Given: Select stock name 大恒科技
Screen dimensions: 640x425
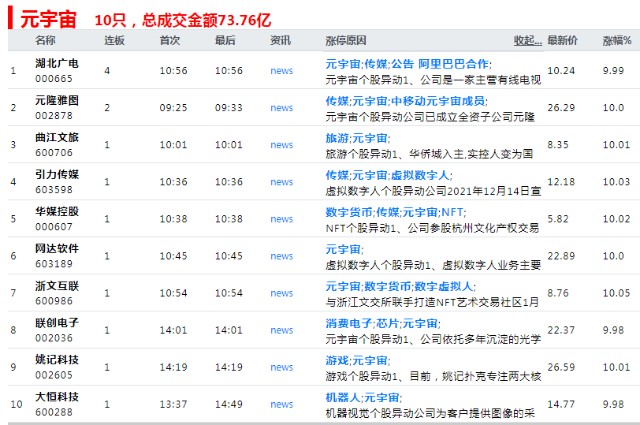Looking at the screenshot, I should tap(57, 397).
